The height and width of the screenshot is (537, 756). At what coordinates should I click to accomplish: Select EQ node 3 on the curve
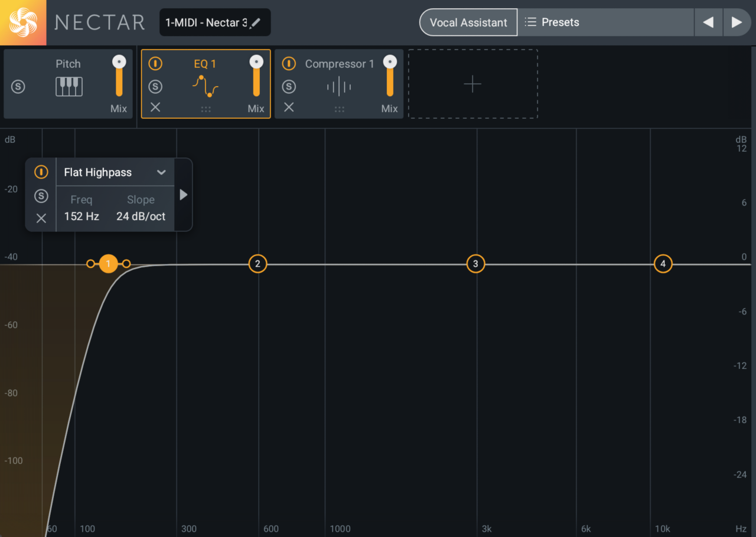pyautogui.click(x=475, y=264)
